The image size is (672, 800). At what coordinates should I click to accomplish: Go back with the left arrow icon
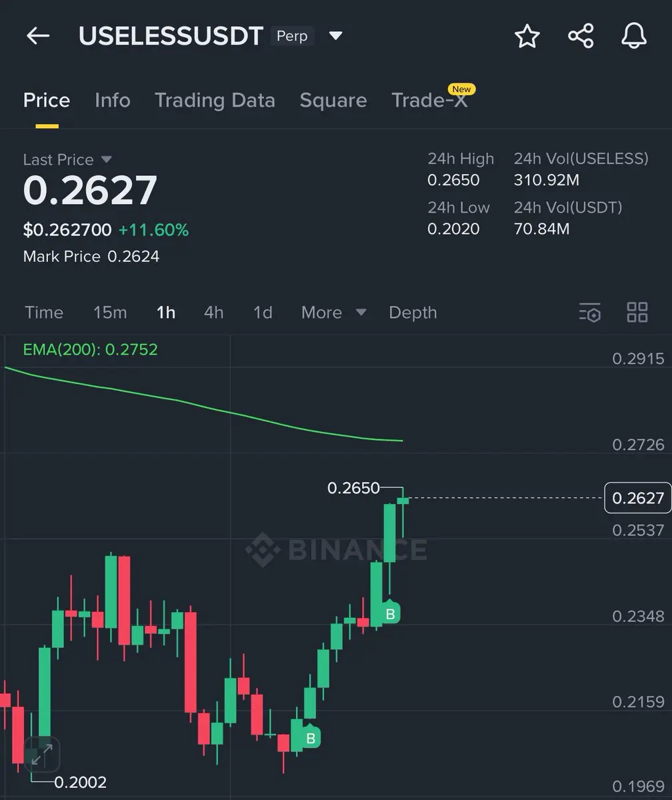[x=38, y=36]
